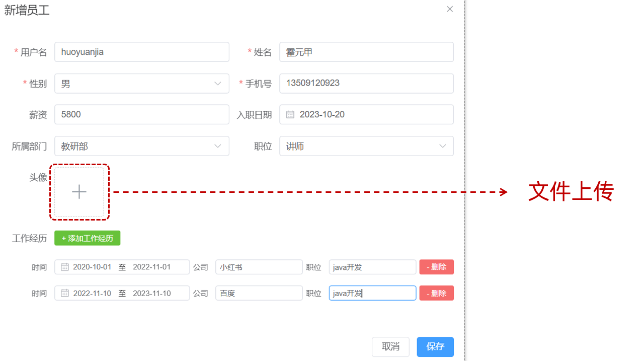Click the 用户名 field with huoyuanjia

tap(142, 52)
